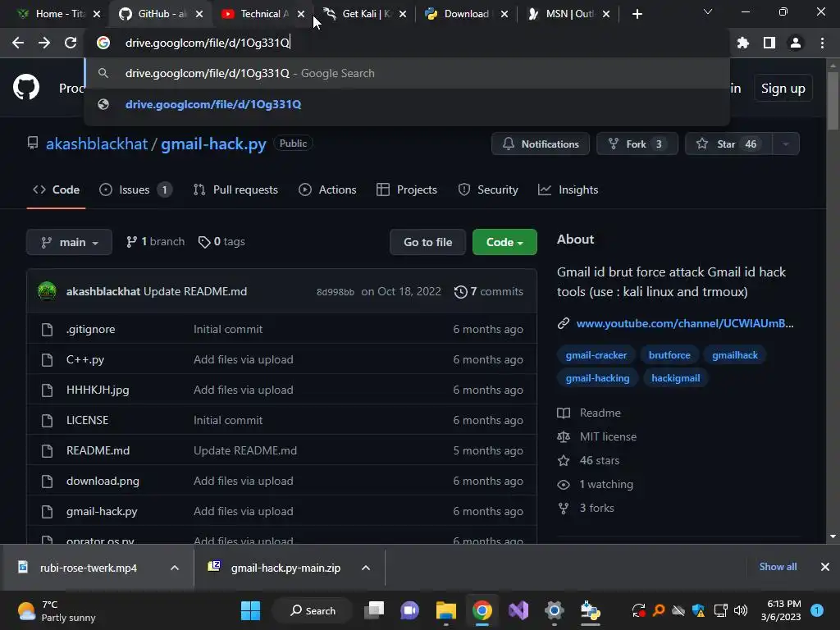Open gmail-hack.py repository link
The height and width of the screenshot is (630, 840).
point(213,144)
